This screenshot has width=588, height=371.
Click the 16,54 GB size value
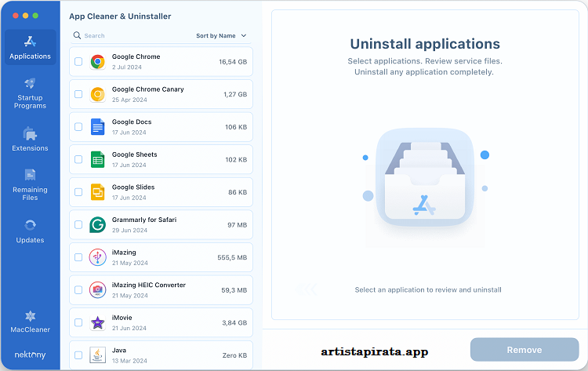pyautogui.click(x=233, y=62)
